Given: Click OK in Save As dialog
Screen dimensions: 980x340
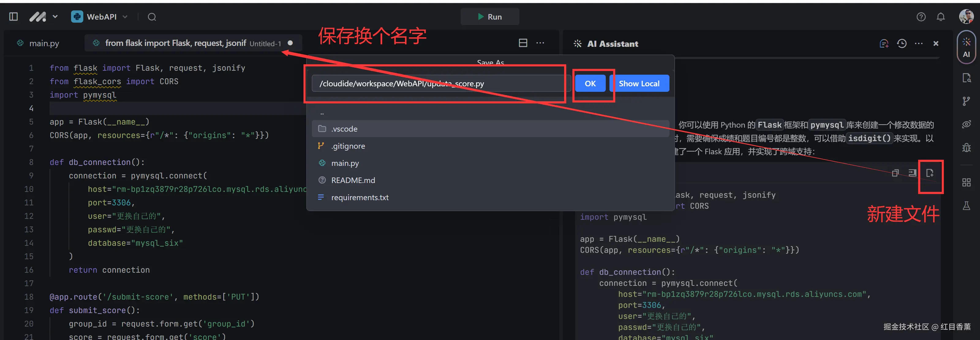Looking at the screenshot, I should (590, 83).
